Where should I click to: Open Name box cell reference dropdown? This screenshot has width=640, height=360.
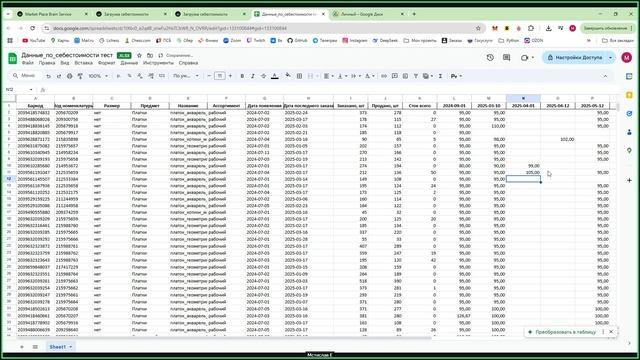tap(31, 89)
